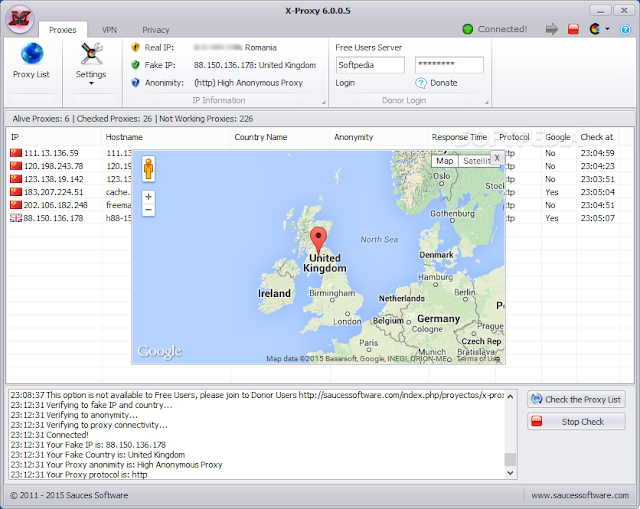
Task: Select proxy row 123.138.19.142
Action: click(x=53, y=179)
